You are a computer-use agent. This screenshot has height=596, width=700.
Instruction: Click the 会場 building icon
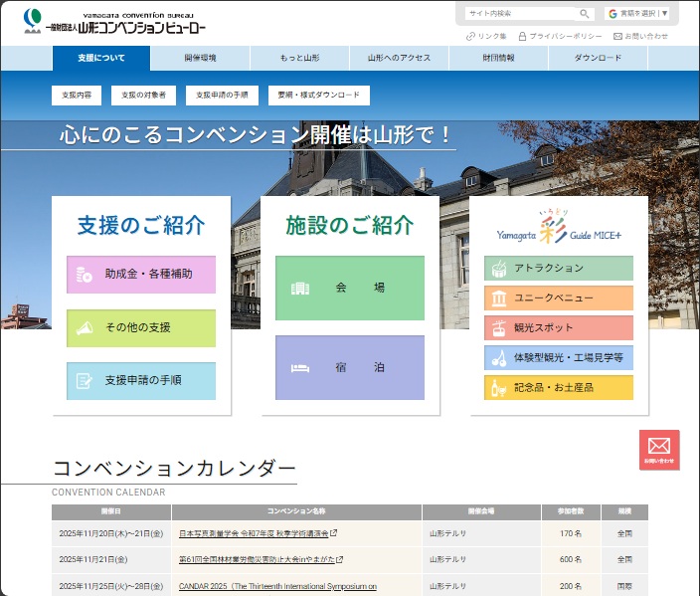click(x=300, y=289)
